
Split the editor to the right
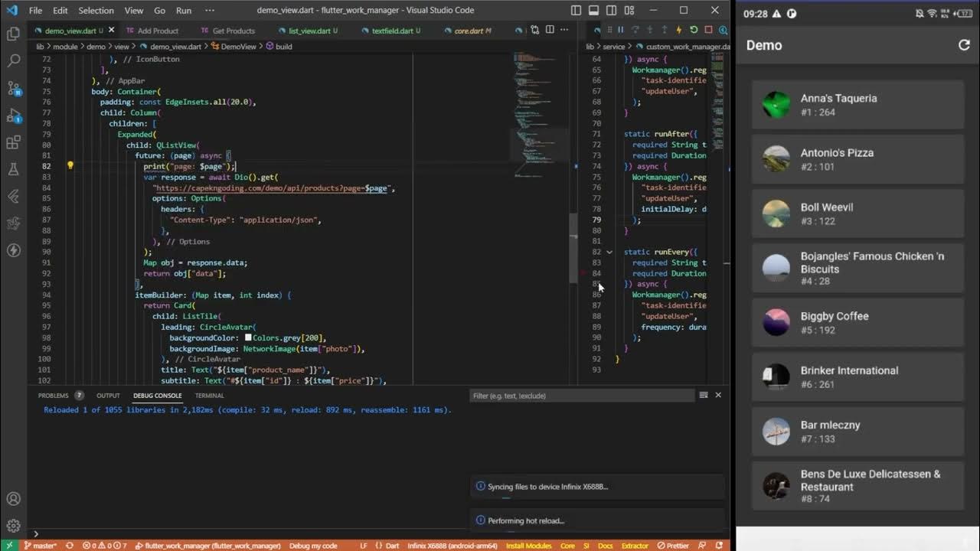[x=548, y=30]
